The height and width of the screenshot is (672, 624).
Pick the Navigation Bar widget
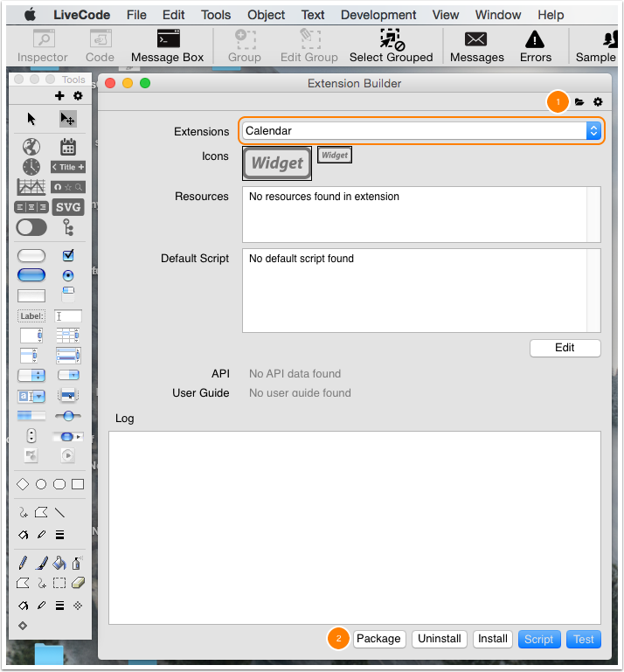point(67,187)
